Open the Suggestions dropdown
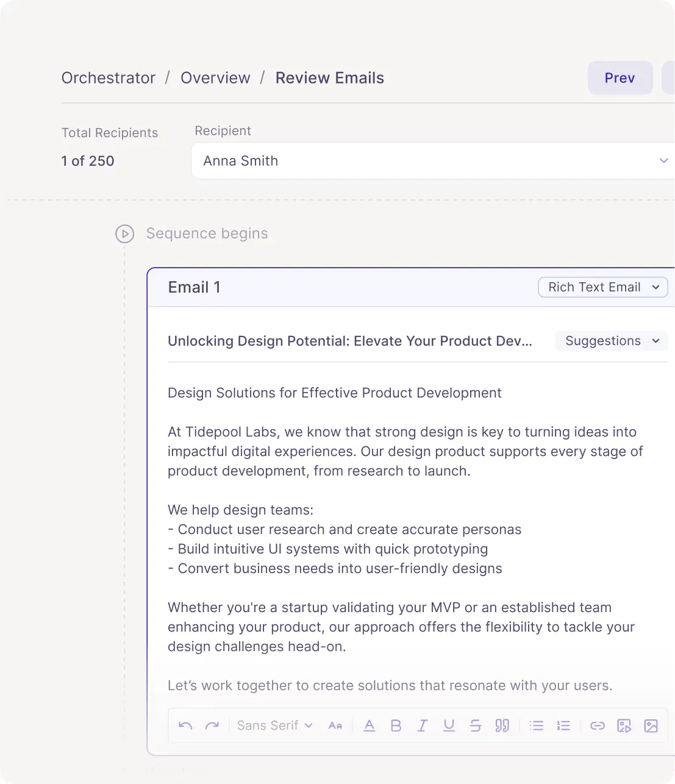 pyautogui.click(x=612, y=341)
